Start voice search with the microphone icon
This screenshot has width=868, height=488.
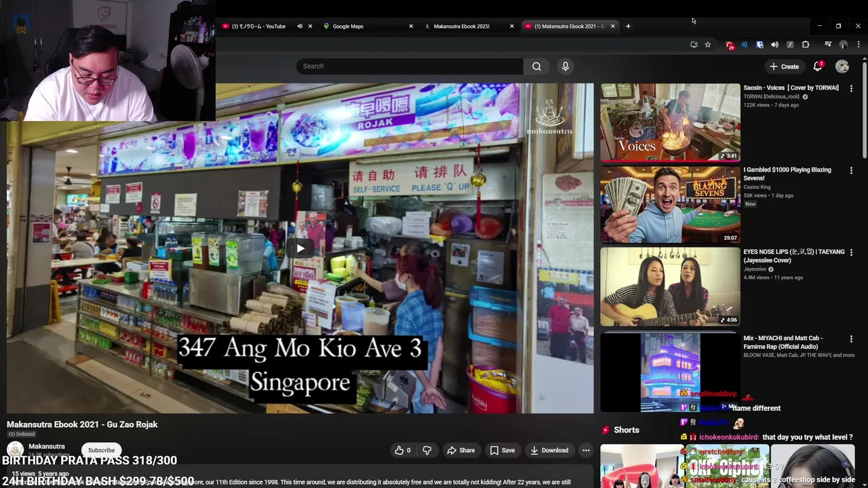[566, 66]
